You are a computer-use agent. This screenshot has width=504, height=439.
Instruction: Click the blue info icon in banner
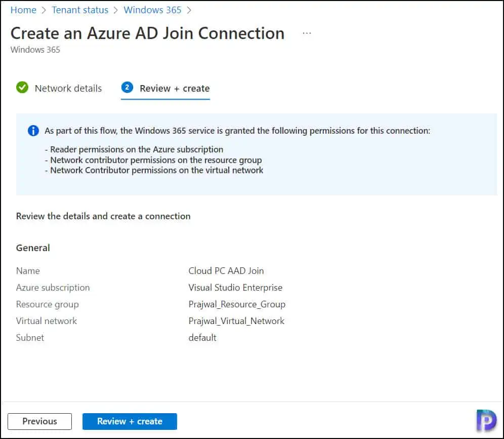[x=33, y=131]
